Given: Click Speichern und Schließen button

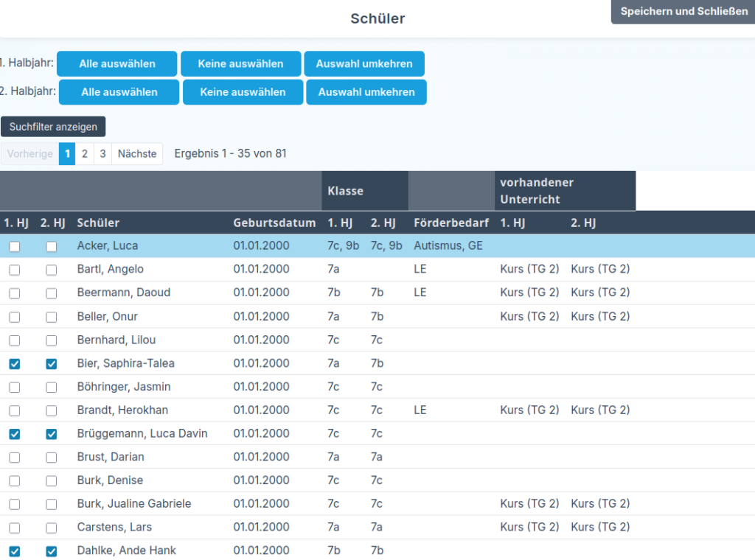Looking at the screenshot, I should (683, 12).
